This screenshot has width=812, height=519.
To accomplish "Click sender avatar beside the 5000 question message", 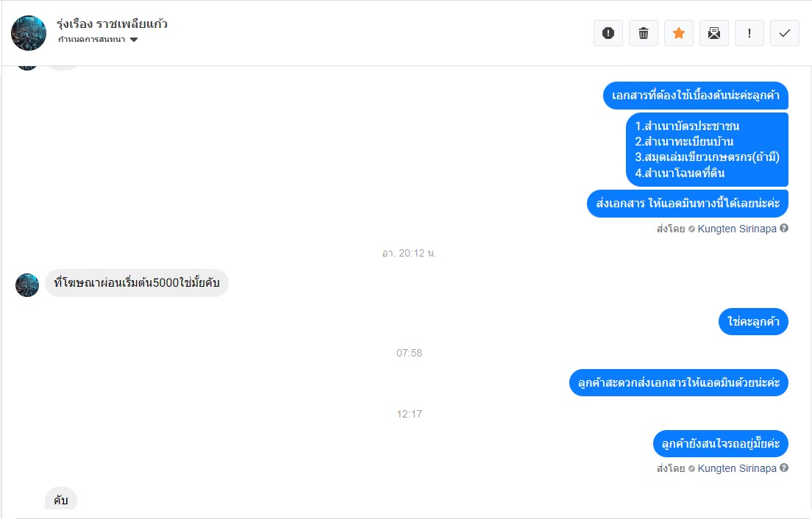I will tap(27, 285).
